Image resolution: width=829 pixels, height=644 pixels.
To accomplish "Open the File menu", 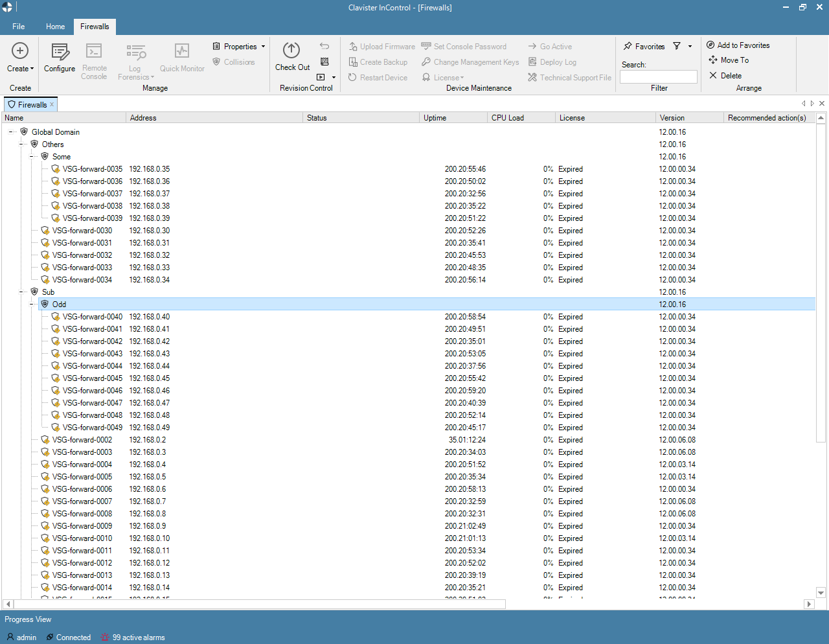I will [x=19, y=27].
